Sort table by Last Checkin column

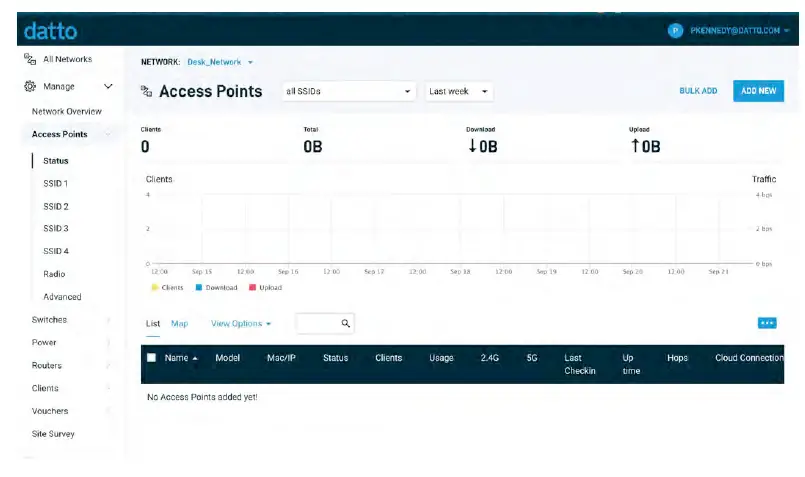tap(580, 364)
